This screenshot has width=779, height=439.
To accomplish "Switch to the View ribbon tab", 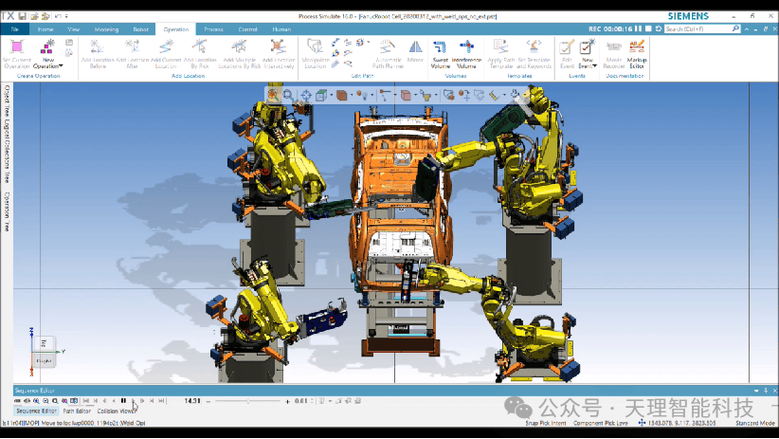I will (x=74, y=29).
